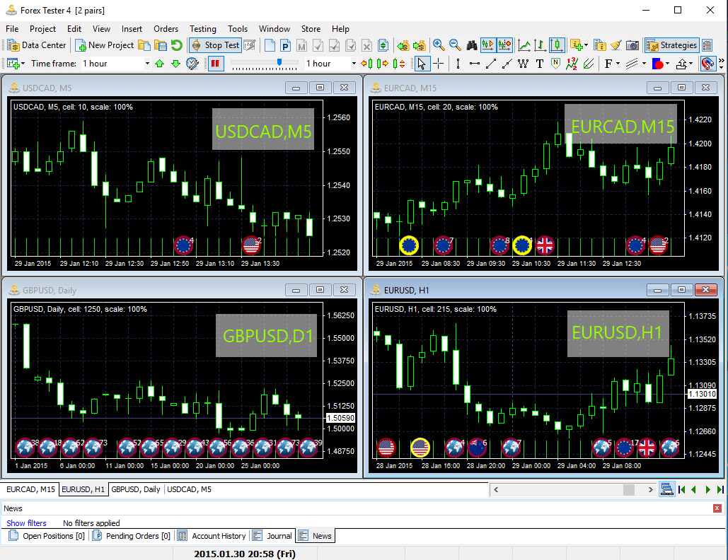Take a chart screenshot with camera icon
This screenshot has height=560, width=728.
tap(632, 45)
